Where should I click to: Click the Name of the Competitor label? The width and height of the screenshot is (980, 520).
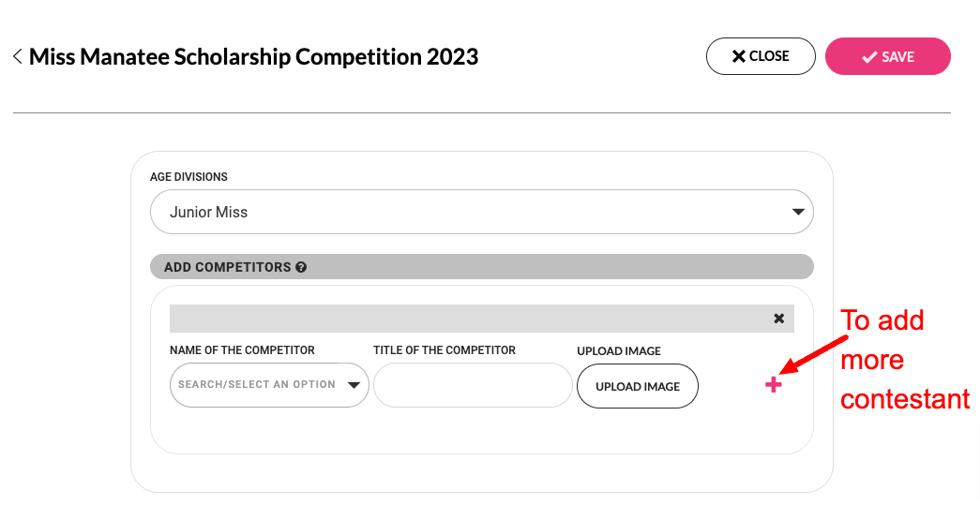242,350
